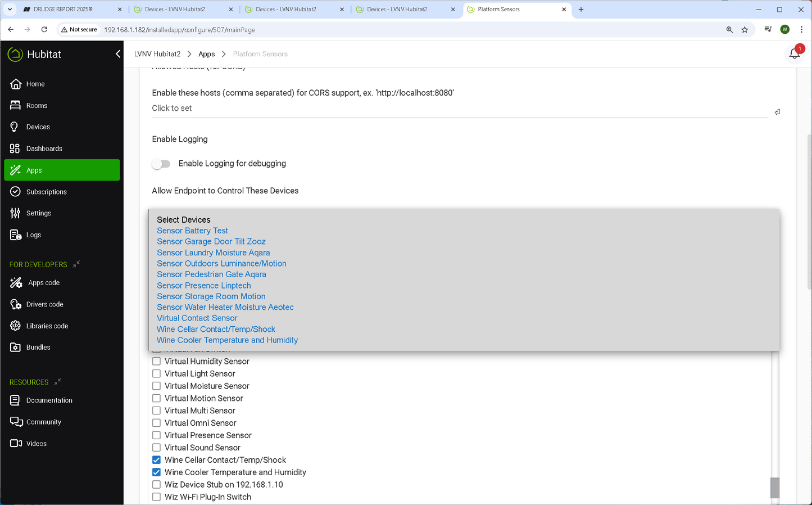The image size is (812, 505).
Task: Open Drivers code developer page
Action: tap(16, 304)
